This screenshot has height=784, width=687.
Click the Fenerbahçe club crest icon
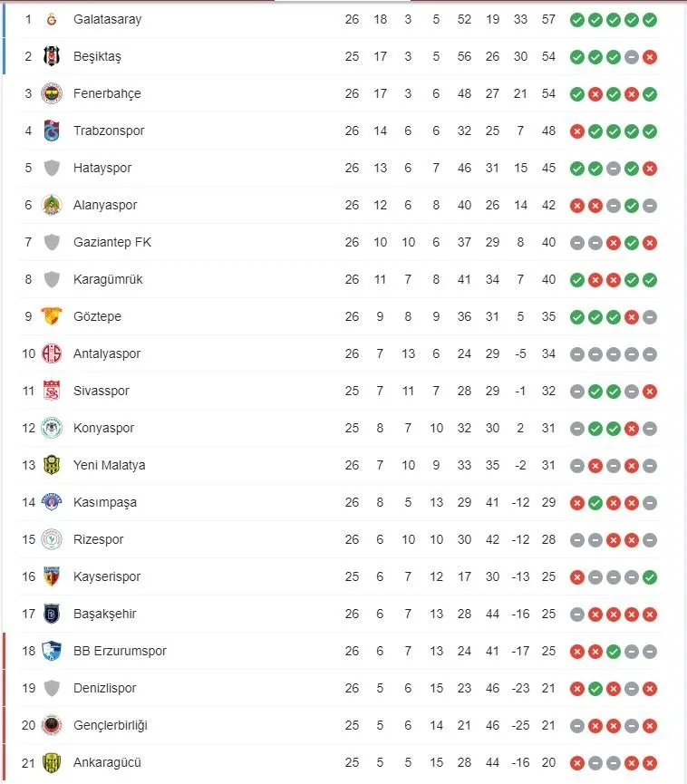point(52,93)
